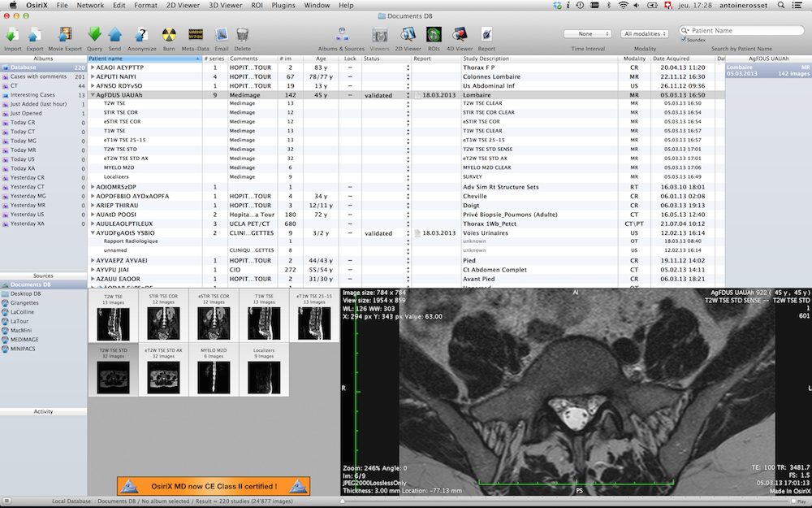Collapse the AgFDUS UAUAh study row
The image size is (812, 508).
[93, 95]
